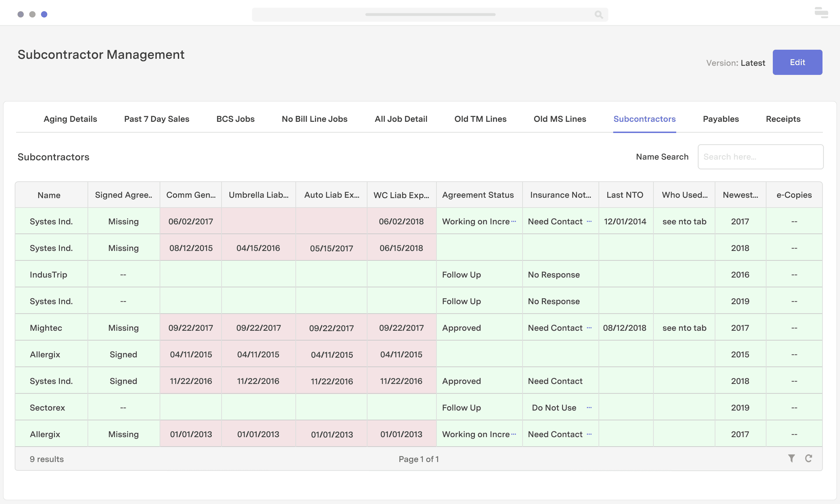Click the top address search bar

coord(430,15)
